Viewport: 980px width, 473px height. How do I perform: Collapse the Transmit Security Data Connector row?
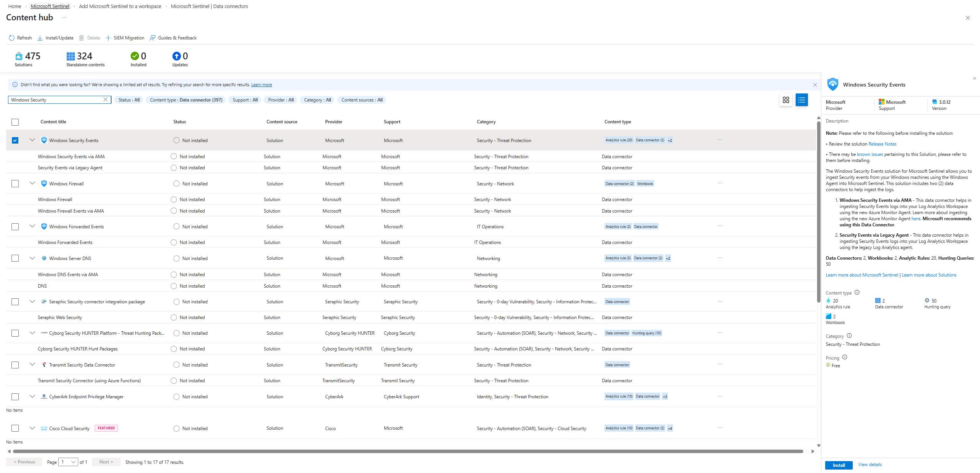click(x=32, y=365)
